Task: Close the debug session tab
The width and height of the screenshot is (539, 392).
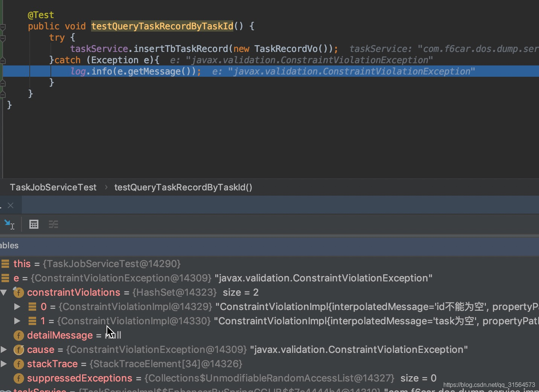Action: [11, 205]
